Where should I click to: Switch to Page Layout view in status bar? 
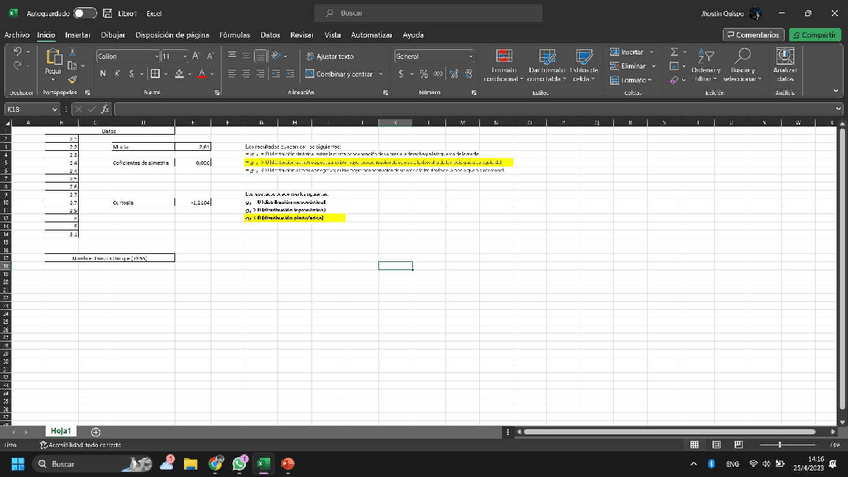click(x=716, y=445)
